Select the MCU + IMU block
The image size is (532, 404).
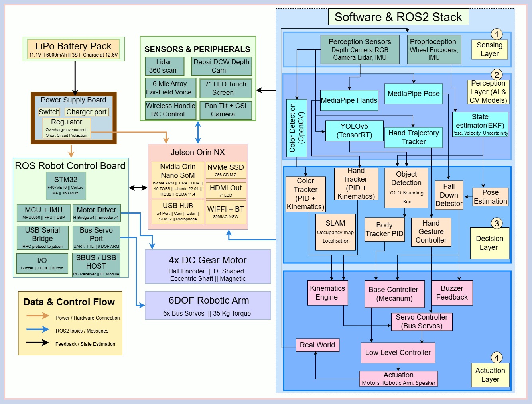[43, 213]
